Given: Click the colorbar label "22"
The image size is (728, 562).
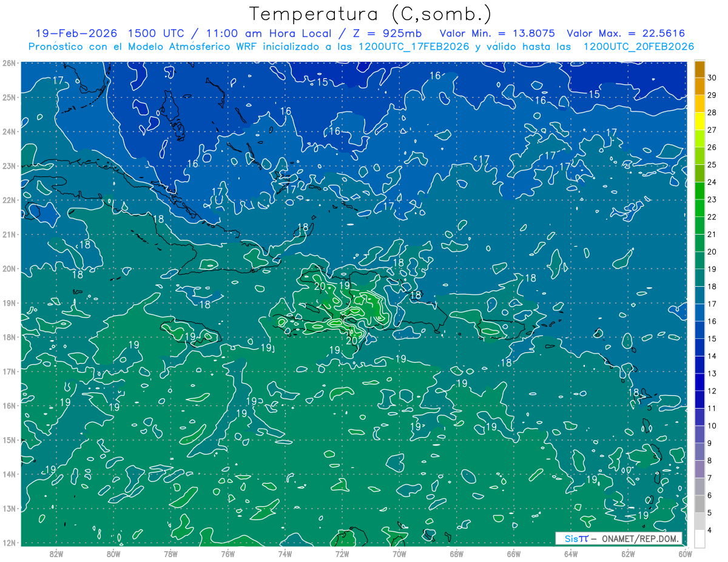Looking at the screenshot, I should click(712, 217).
